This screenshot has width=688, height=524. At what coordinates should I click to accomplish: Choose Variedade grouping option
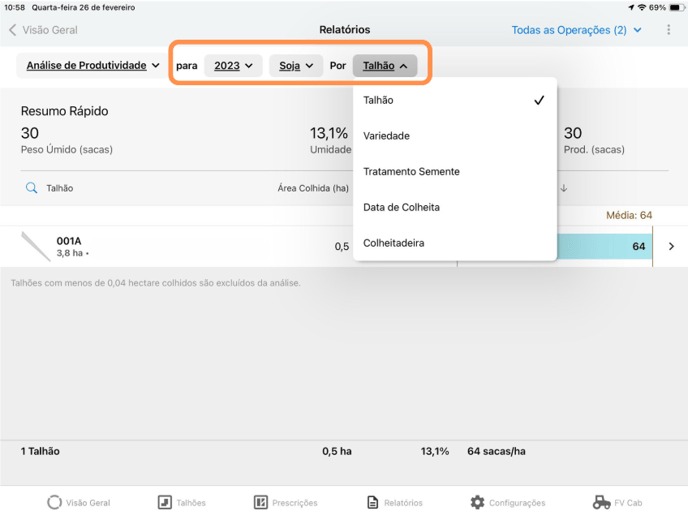pyautogui.click(x=454, y=136)
